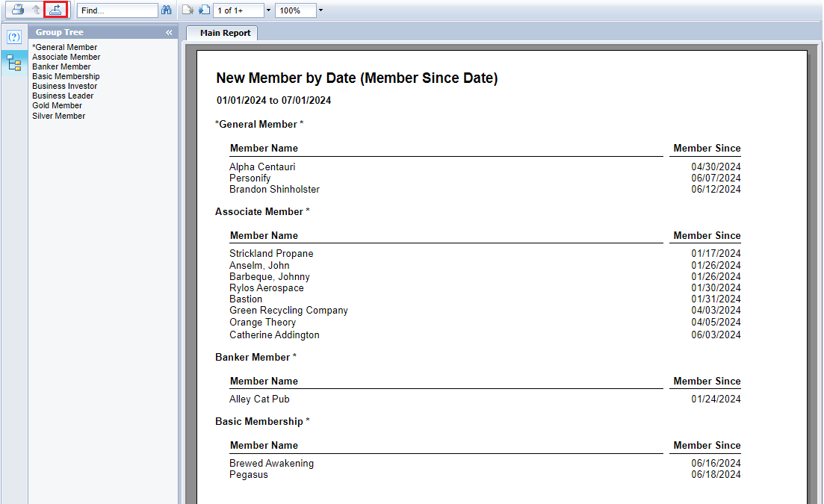This screenshot has width=824, height=504.
Task: Export the report using the export icon
Action: coord(55,10)
